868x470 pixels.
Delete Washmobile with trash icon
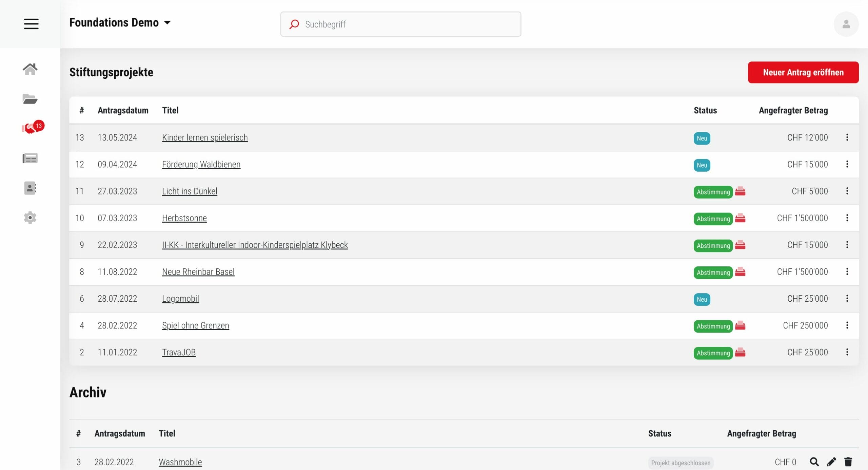[848, 462]
